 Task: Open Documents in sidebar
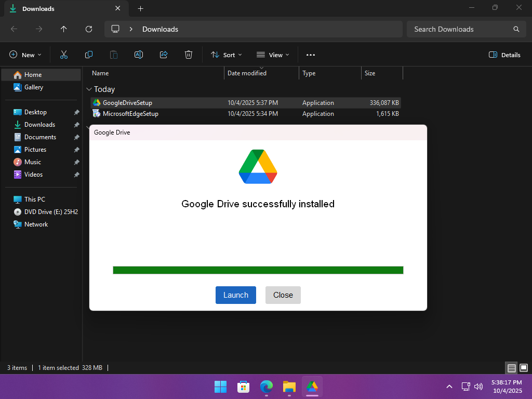pyautogui.click(x=41, y=137)
